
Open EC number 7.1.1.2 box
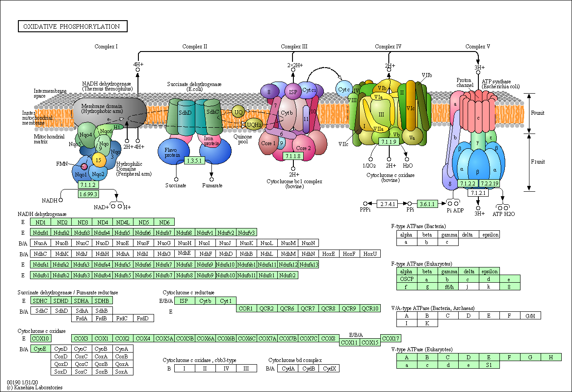coord(88,185)
